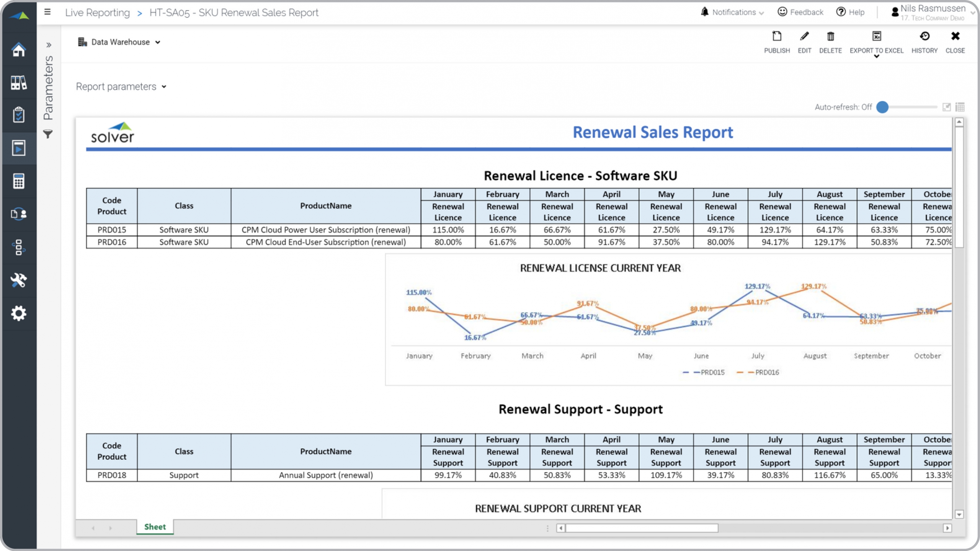Toggle the Auto-refresh switch
Image resolution: width=980 pixels, height=551 pixels.
pyautogui.click(x=883, y=107)
